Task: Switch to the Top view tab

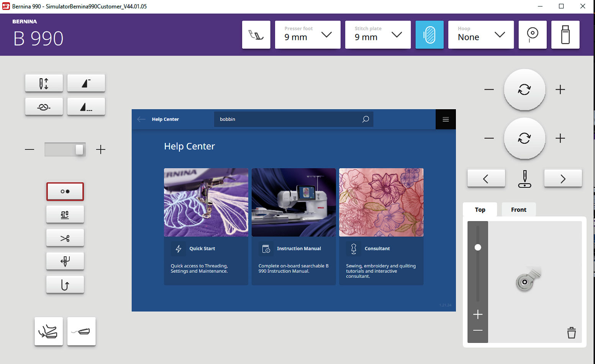Action: [480, 210]
